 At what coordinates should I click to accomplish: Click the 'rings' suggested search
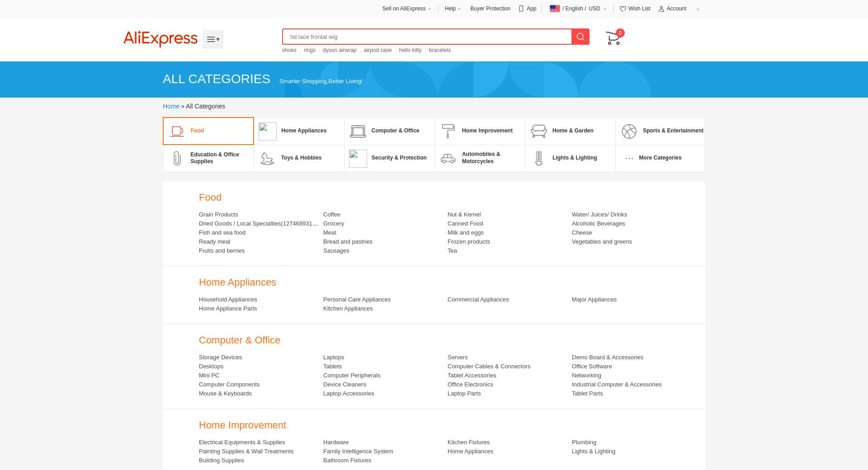click(x=310, y=50)
